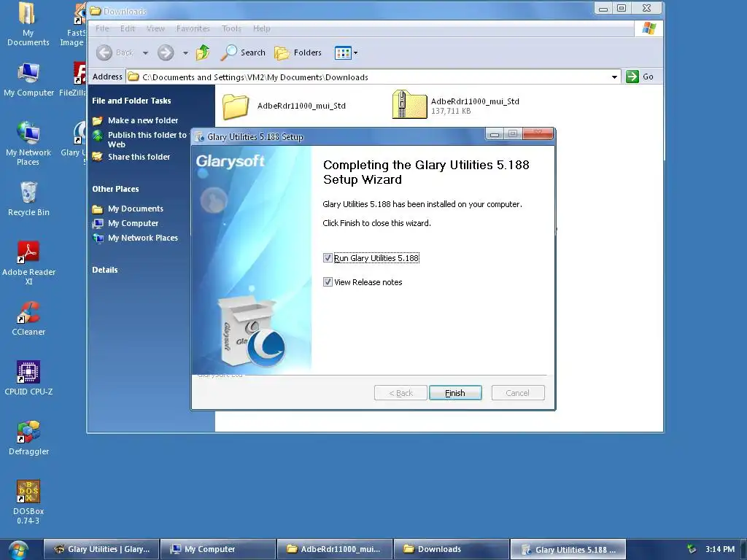Select the AdbeRdr11000_mui_Std folder icon
Viewport: 747px width, 560px height.
tap(236, 106)
